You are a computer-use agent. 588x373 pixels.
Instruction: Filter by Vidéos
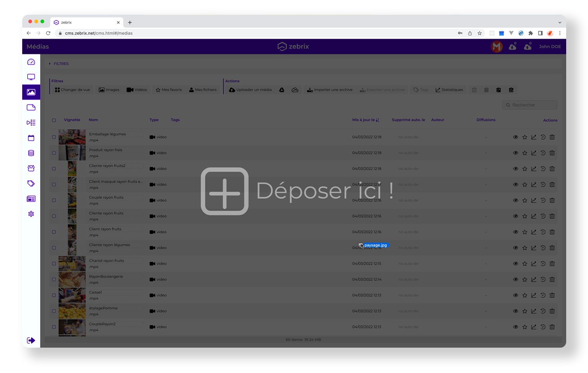point(137,90)
